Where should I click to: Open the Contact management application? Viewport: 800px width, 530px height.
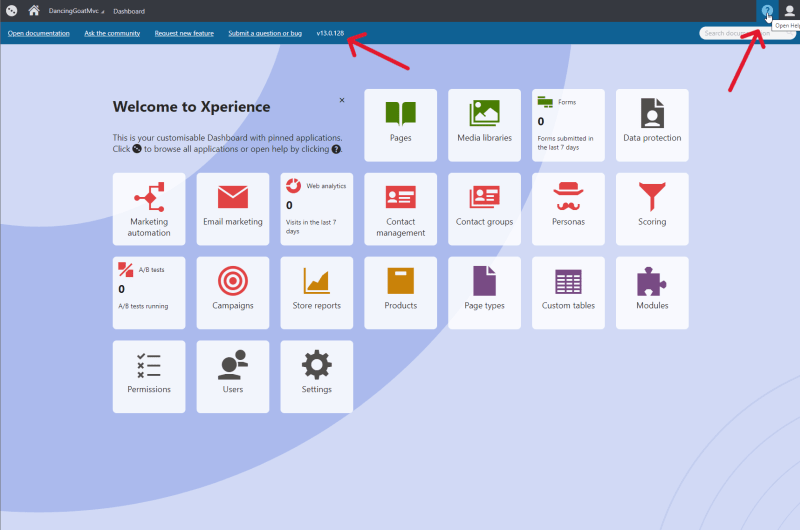click(x=401, y=209)
